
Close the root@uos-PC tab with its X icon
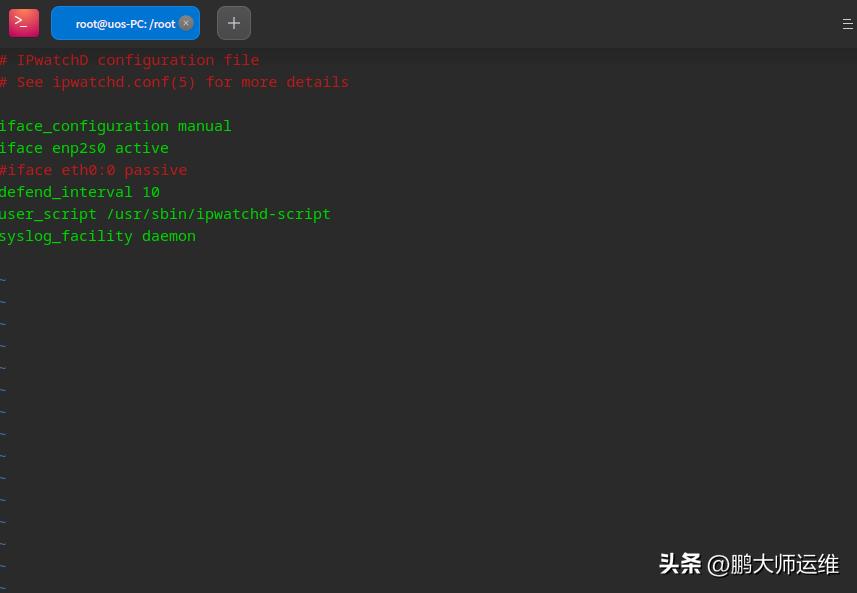tap(186, 23)
